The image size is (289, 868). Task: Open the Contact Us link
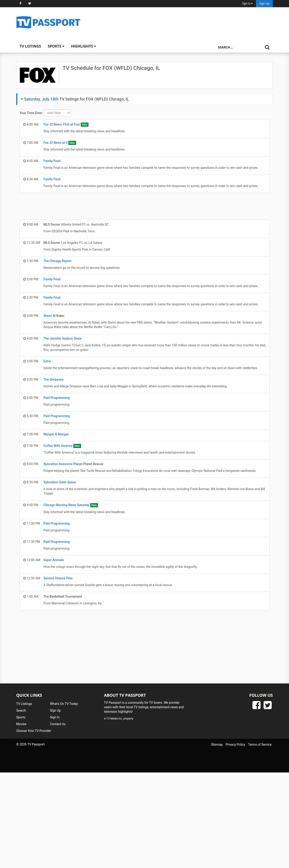point(58,724)
